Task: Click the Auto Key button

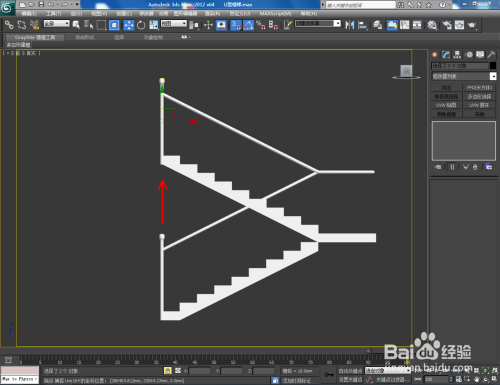Action: [350, 371]
